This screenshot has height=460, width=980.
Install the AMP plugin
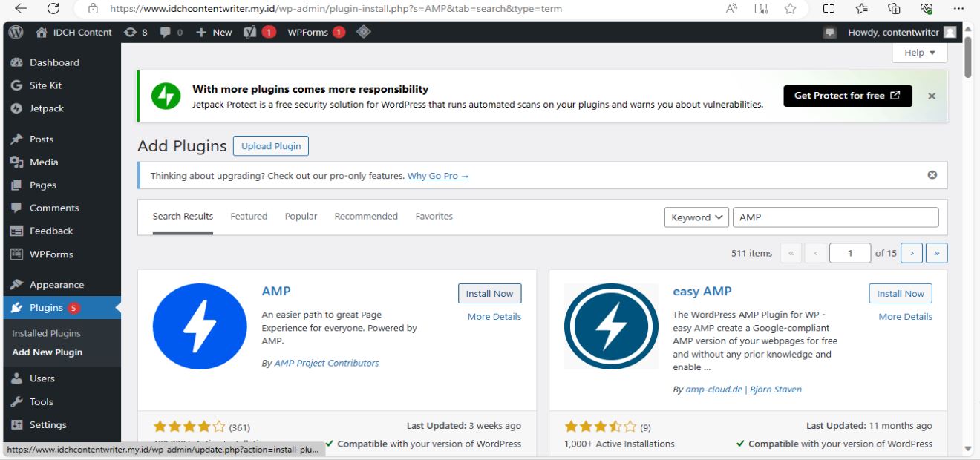pos(489,293)
